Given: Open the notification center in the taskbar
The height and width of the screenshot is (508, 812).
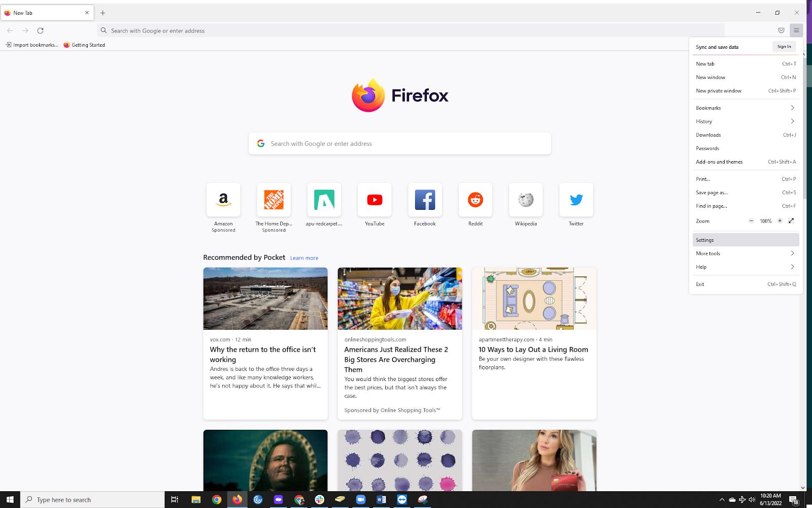Looking at the screenshot, I should [x=794, y=499].
